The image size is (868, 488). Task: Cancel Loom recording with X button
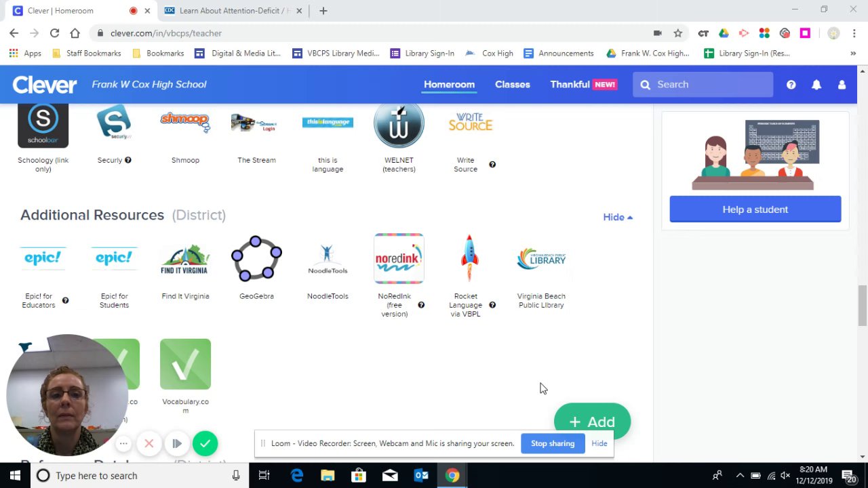(149, 444)
